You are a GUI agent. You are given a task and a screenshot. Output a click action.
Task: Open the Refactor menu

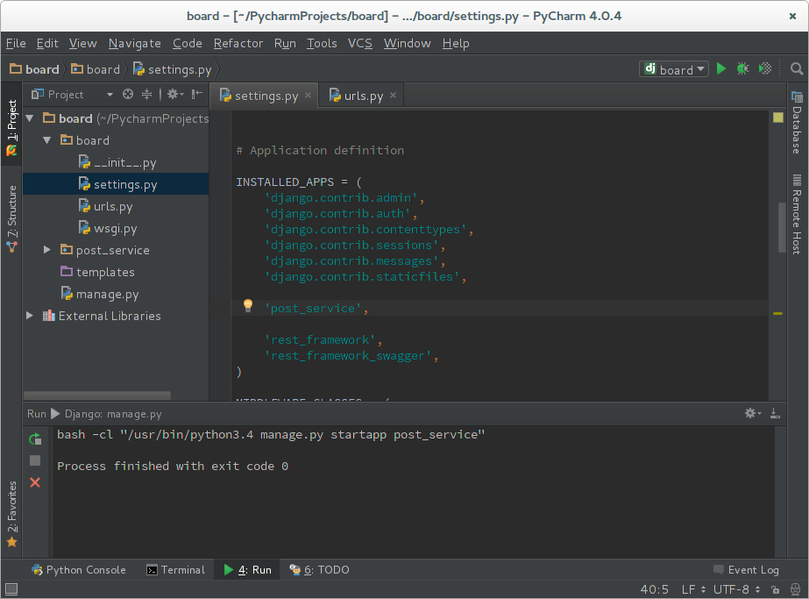[x=238, y=43]
